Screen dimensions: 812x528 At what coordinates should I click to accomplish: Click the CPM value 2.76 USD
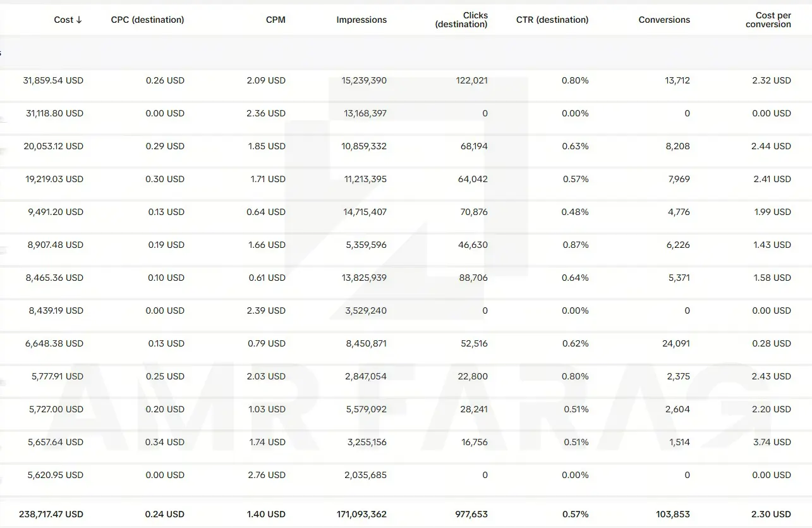coord(266,475)
